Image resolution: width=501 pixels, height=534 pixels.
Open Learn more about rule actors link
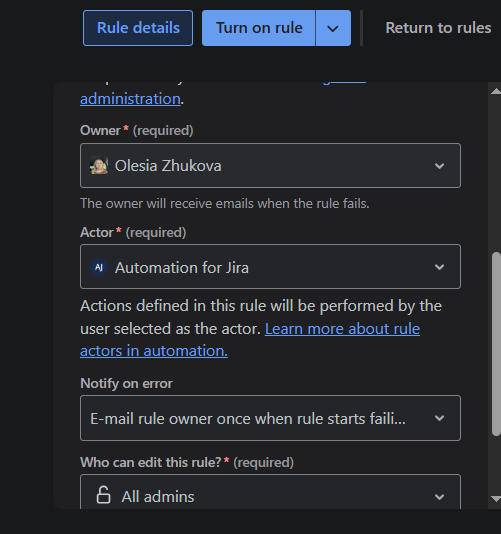point(250,340)
